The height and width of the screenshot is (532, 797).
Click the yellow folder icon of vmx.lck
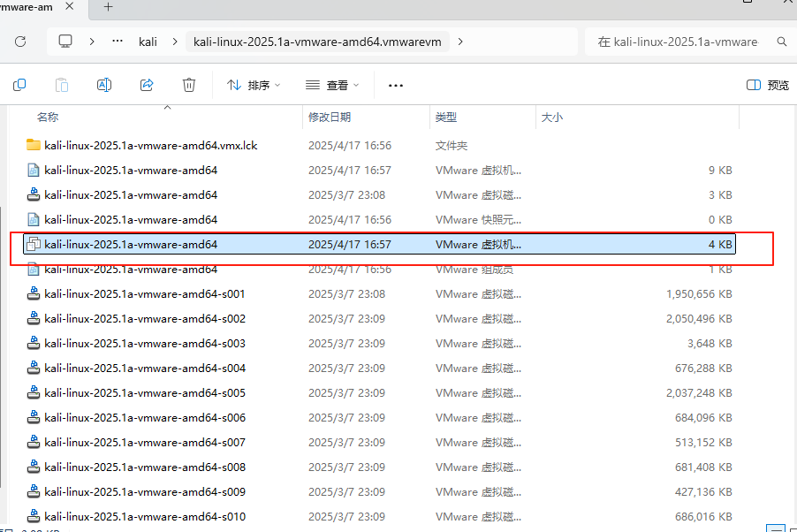click(x=34, y=145)
